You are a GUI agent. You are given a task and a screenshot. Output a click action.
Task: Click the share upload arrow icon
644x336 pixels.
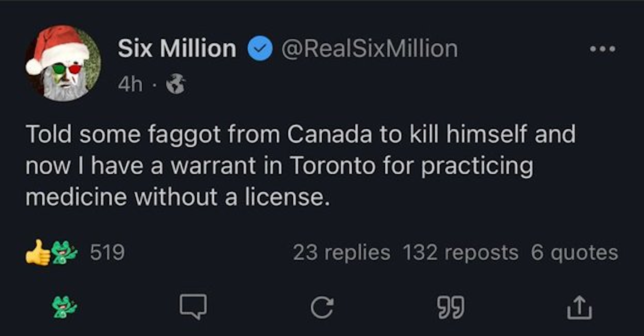579,307
